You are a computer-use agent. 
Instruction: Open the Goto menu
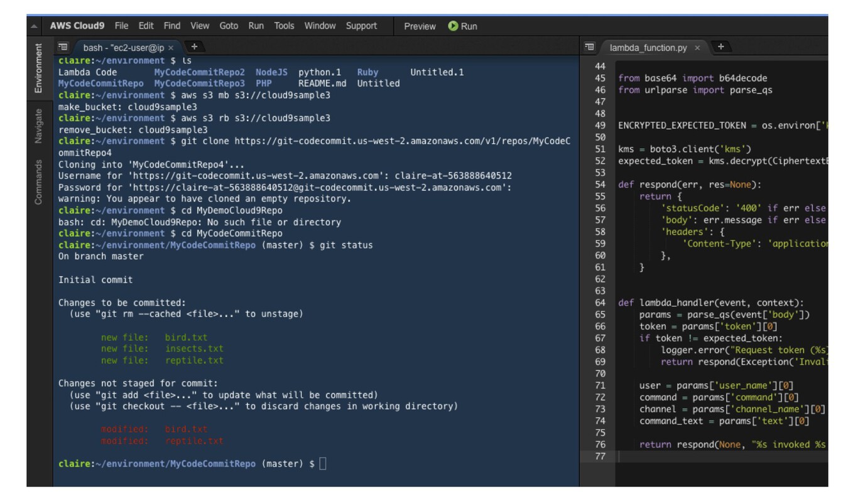coord(229,26)
